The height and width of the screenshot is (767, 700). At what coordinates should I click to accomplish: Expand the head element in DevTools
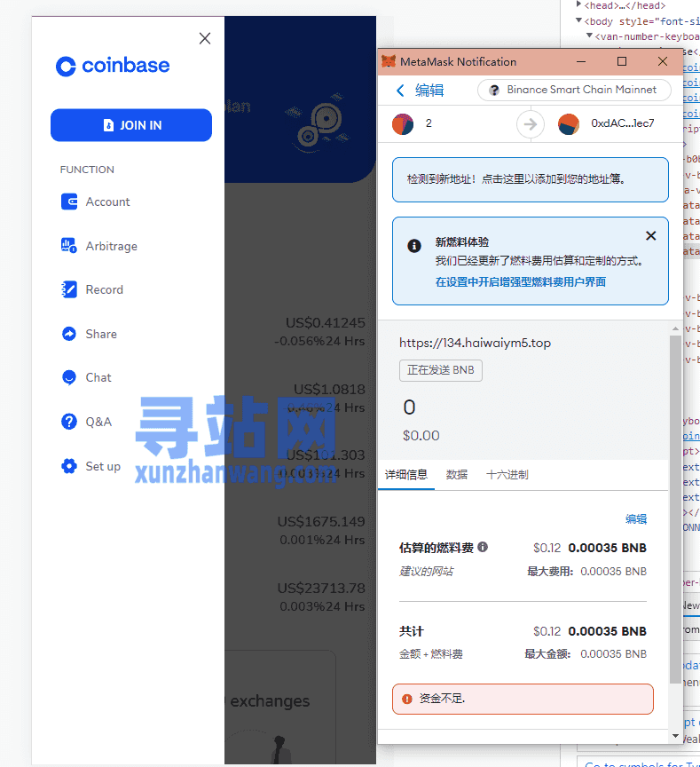(x=578, y=4)
